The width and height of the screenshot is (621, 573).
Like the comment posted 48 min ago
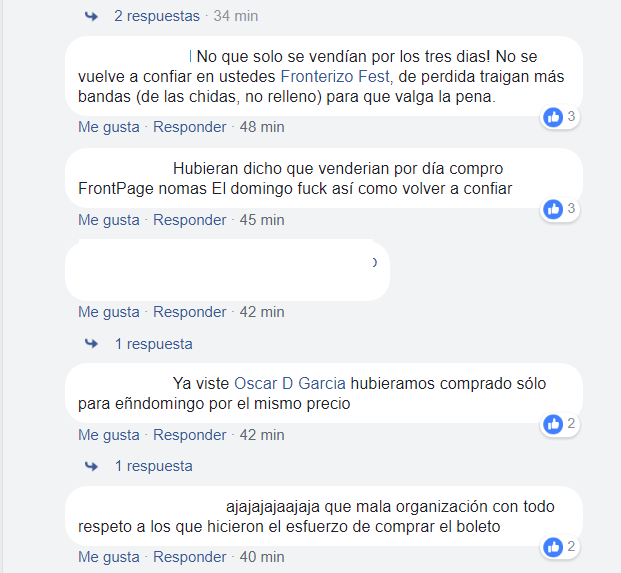coord(109,127)
